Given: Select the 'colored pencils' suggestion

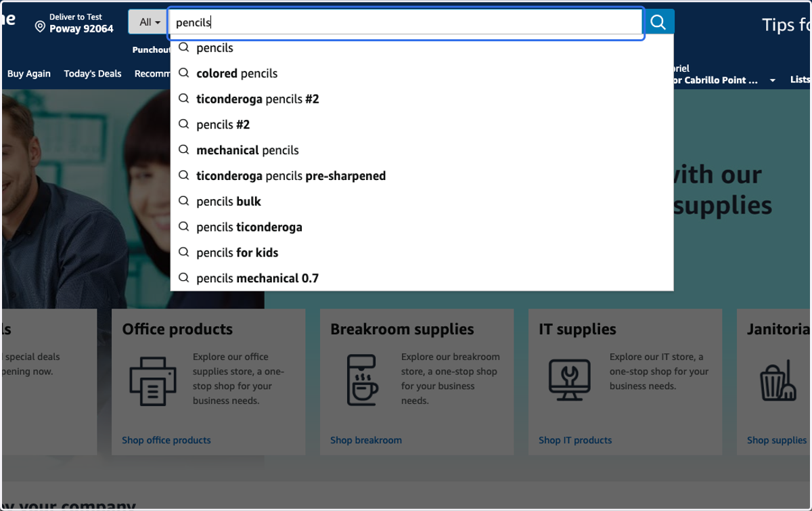Looking at the screenshot, I should pos(422,73).
